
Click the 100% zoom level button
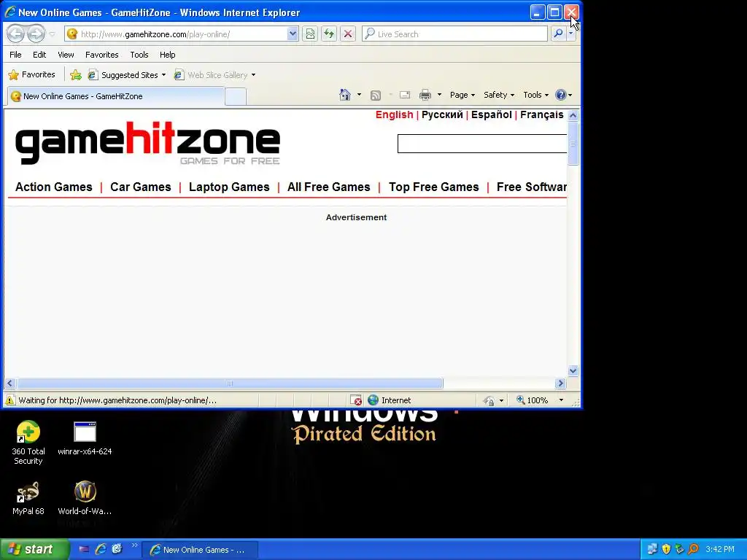(x=532, y=400)
